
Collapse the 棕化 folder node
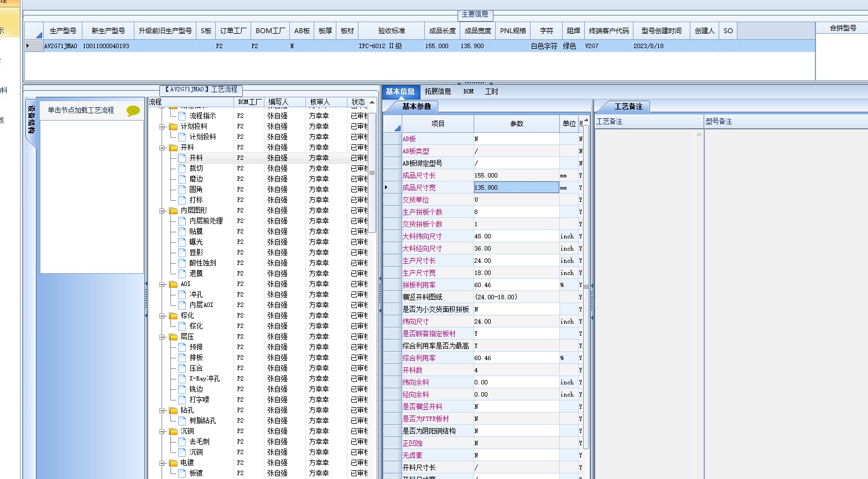(x=163, y=316)
